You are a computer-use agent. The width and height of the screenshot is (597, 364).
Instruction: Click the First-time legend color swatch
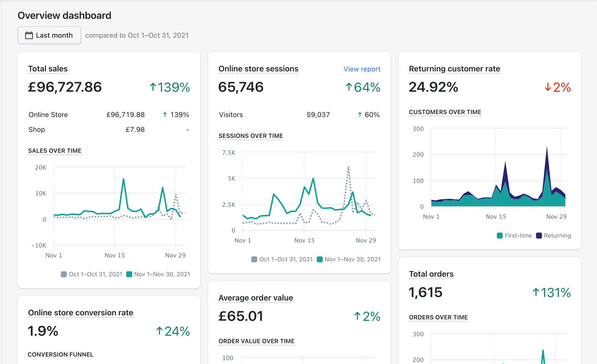[500, 236]
